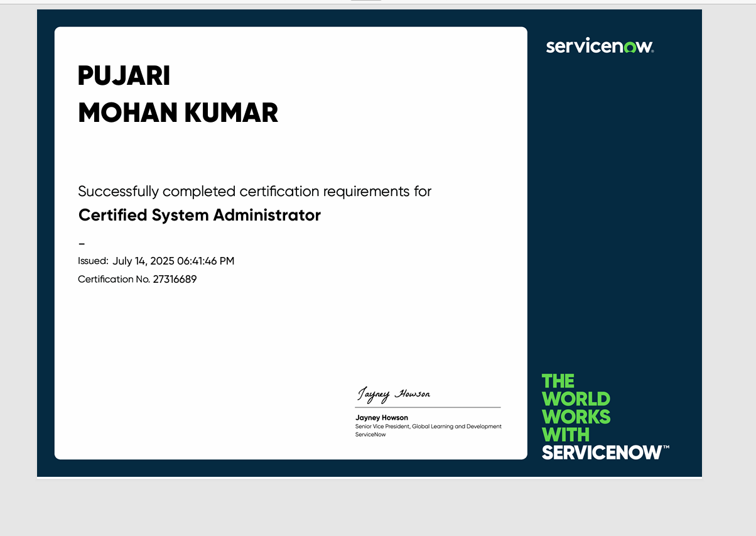Click the ServiceNow logo at top right
The height and width of the screenshot is (536, 756).
[x=599, y=46]
